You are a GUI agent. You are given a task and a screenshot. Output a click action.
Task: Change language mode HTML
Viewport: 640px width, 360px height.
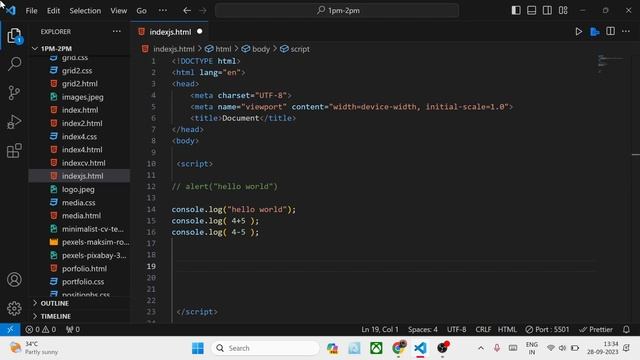point(507,329)
